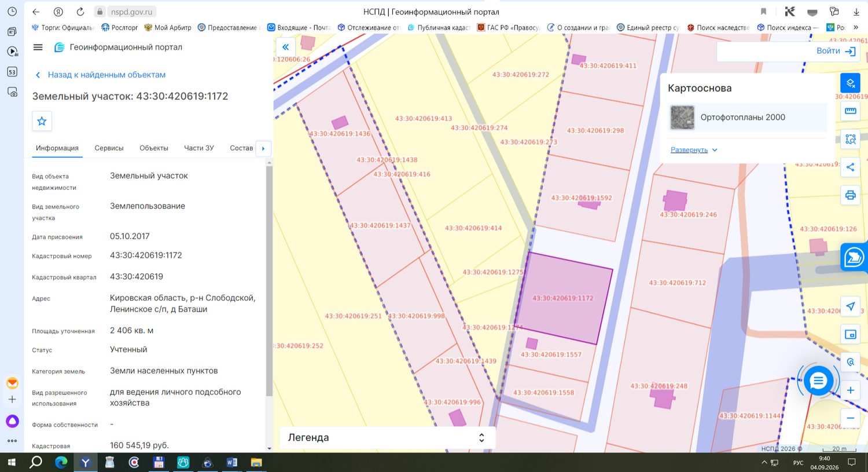This screenshot has width=868, height=472.
Task: Open File Explorer from the taskbar
Action: tap(256, 462)
